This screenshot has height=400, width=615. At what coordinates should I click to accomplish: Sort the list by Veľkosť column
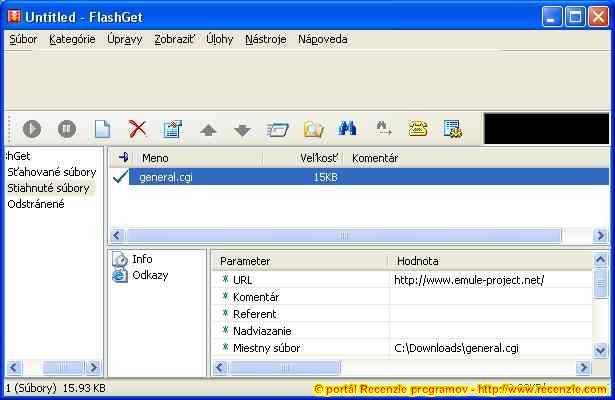click(x=318, y=158)
